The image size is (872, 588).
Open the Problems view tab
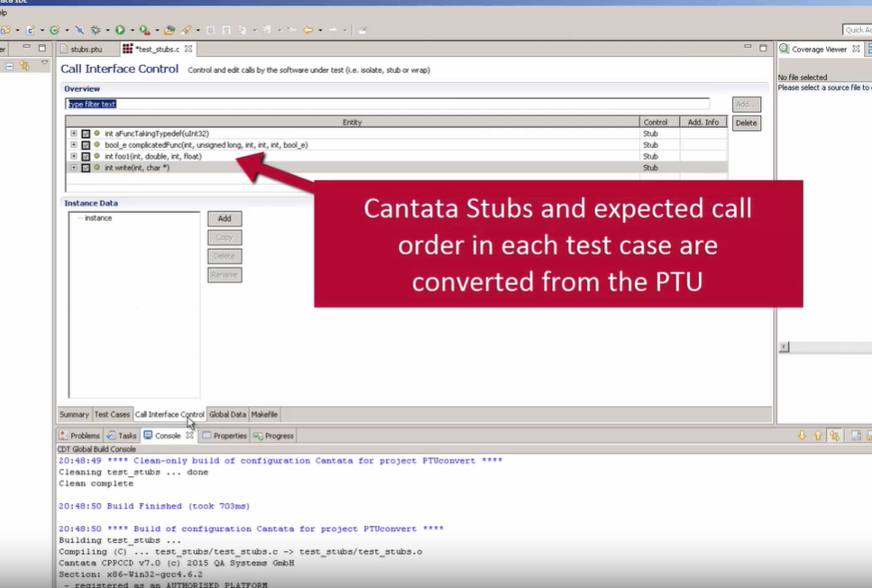click(x=79, y=436)
